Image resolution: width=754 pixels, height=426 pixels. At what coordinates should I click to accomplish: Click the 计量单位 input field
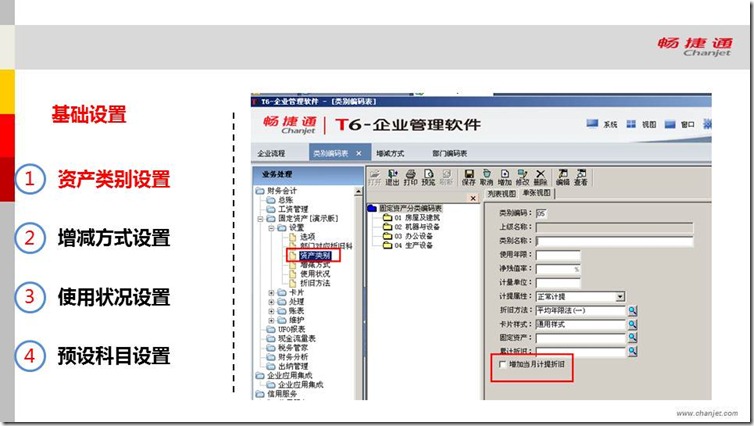pyautogui.click(x=558, y=283)
